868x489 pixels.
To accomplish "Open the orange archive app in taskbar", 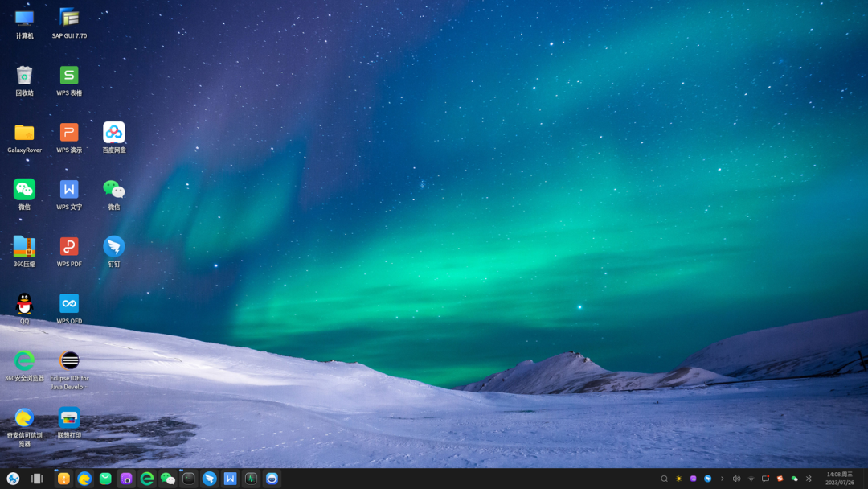I will click(x=63, y=479).
